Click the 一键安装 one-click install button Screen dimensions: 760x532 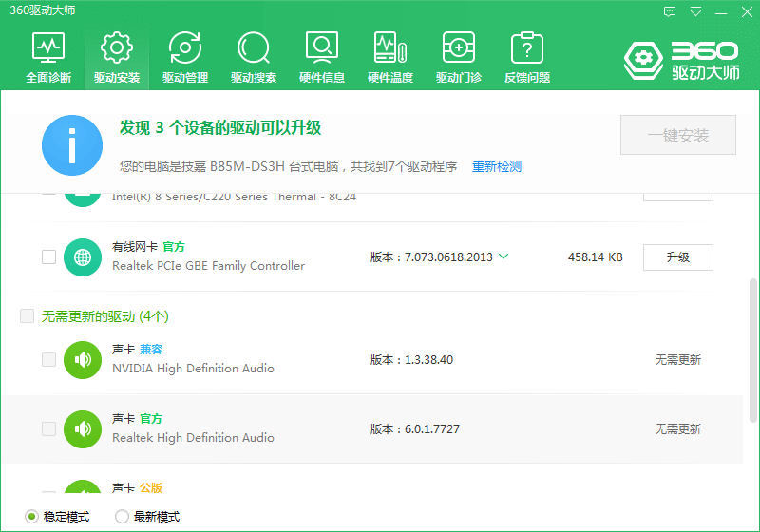click(678, 136)
